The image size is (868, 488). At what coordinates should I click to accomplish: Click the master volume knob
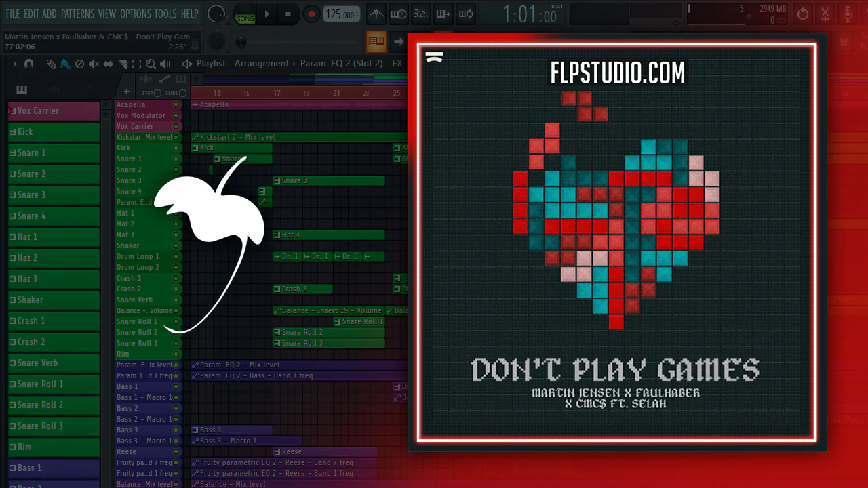click(216, 14)
